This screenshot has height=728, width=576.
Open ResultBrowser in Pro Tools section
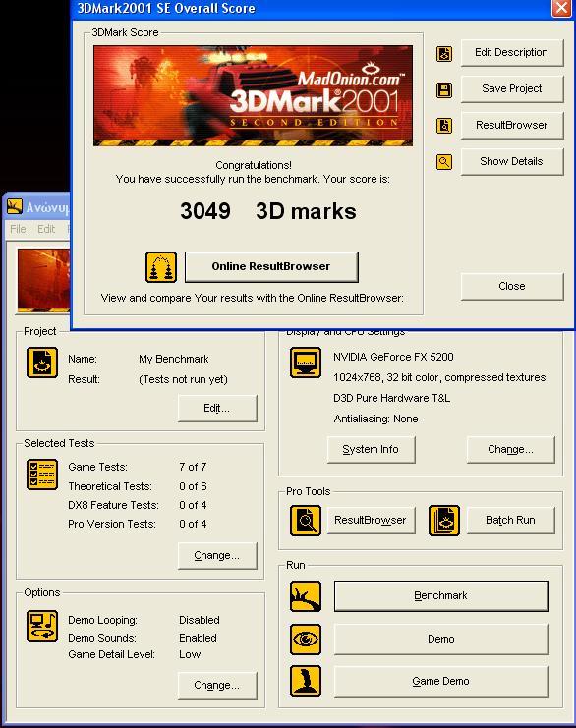371,520
